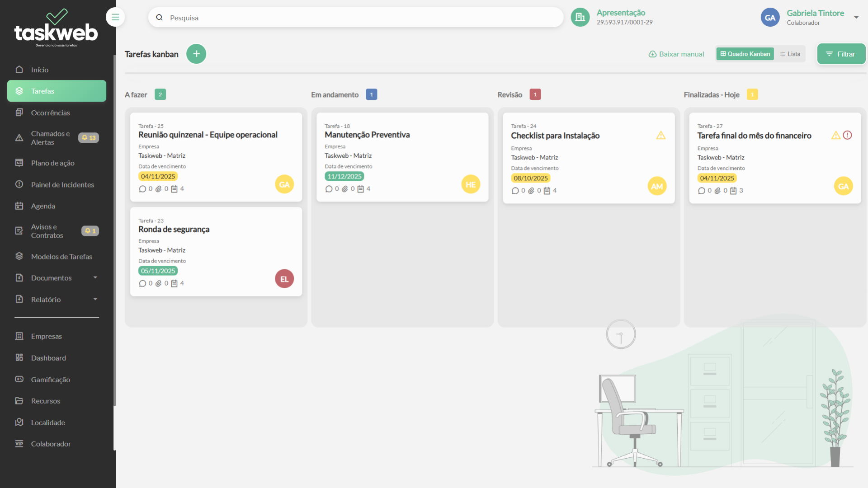Go to Início page

[40, 70]
